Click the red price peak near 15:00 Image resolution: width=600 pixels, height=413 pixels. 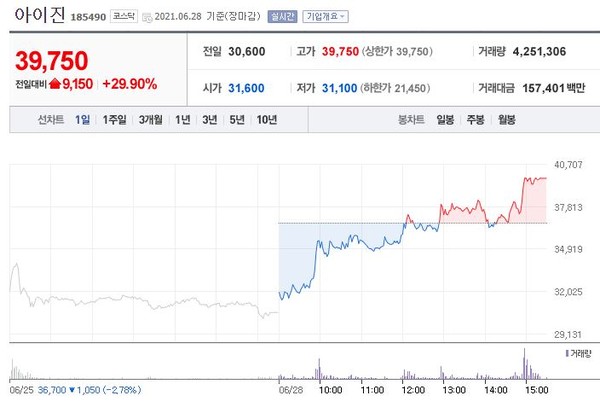coord(528,178)
